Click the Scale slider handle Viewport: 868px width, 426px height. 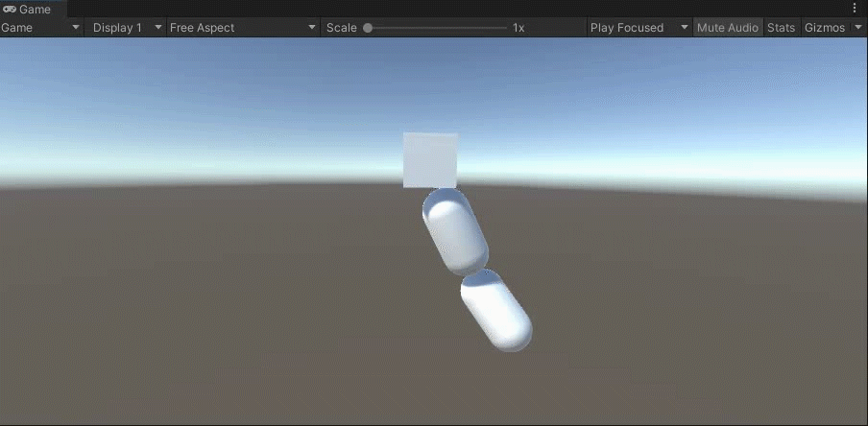point(368,28)
